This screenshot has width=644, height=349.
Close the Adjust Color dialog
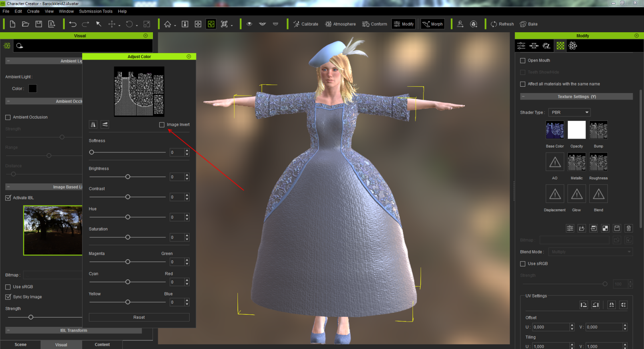pyautogui.click(x=189, y=56)
